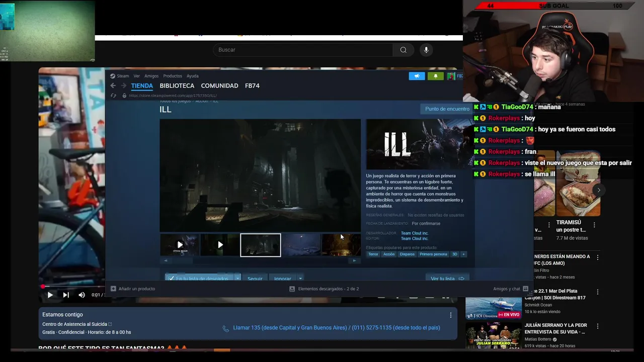Select the Primera persona tag
Image resolution: width=644 pixels, height=362 pixels.
(433, 254)
